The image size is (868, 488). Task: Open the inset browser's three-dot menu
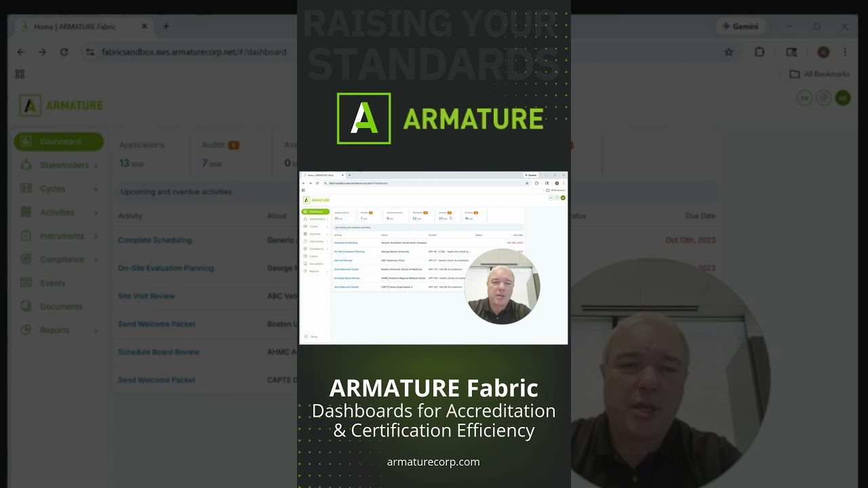564,183
